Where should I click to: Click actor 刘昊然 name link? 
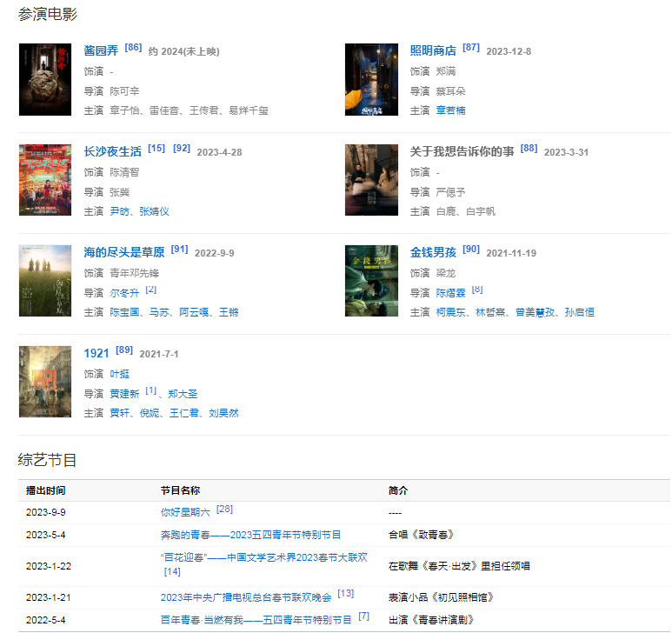223,413
